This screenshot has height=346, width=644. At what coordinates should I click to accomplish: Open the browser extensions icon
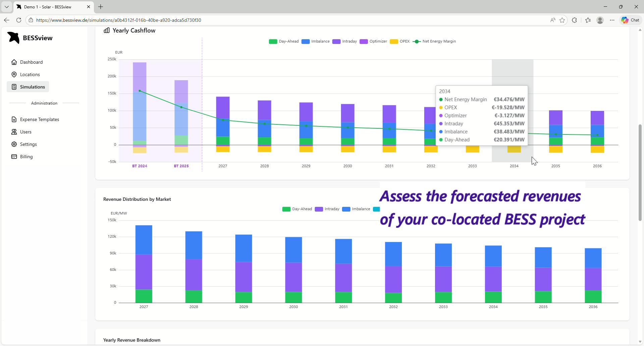pyautogui.click(x=574, y=20)
